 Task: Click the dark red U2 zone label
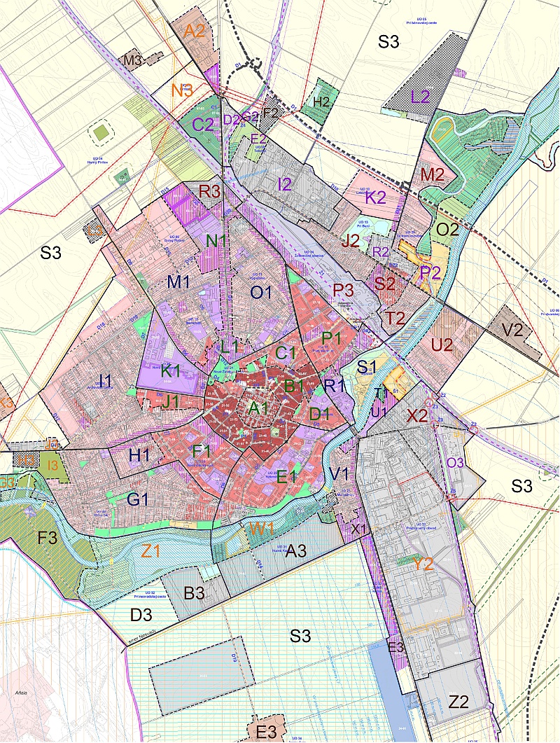pyautogui.click(x=442, y=345)
